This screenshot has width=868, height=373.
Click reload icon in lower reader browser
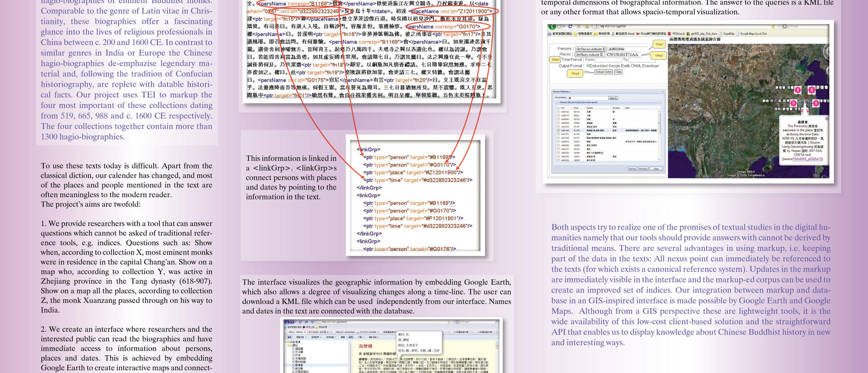pos(300,322)
